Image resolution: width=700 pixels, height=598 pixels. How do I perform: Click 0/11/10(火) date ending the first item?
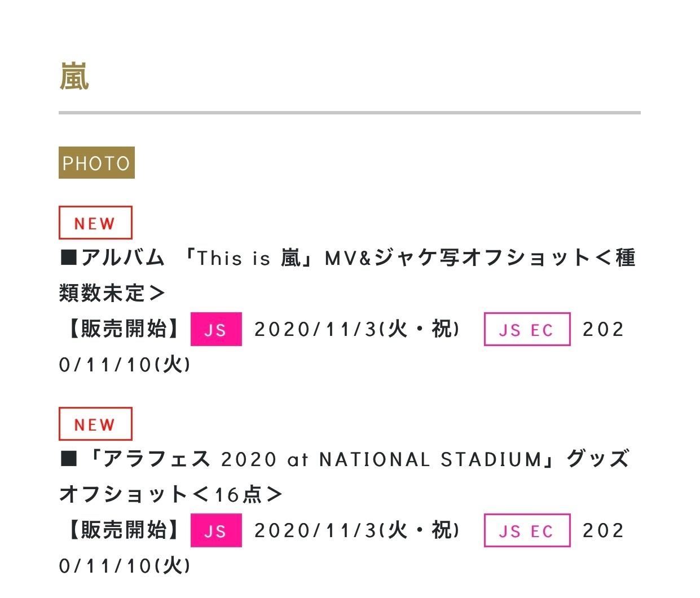coord(125,365)
